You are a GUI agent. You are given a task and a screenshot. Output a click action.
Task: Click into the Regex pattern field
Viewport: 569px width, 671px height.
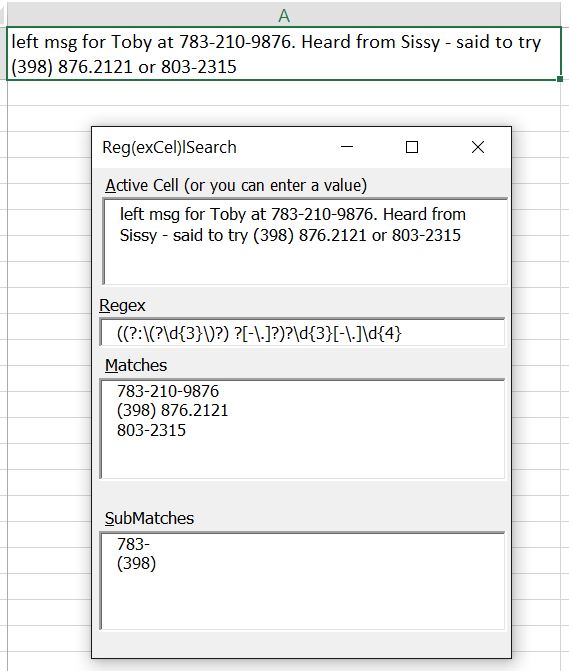tap(302, 332)
